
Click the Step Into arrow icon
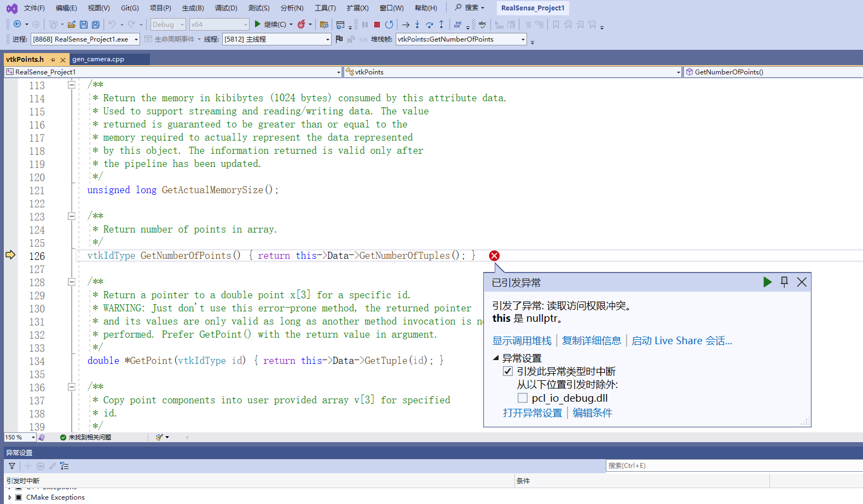tap(417, 25)
